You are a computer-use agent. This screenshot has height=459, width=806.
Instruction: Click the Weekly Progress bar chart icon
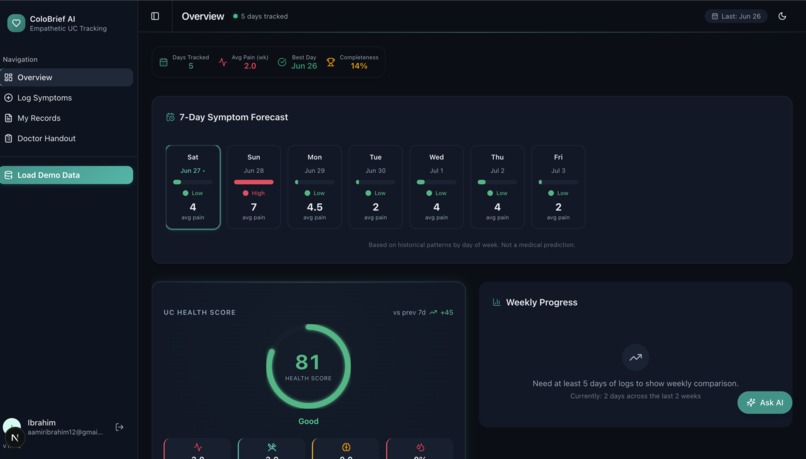point(497,302)
